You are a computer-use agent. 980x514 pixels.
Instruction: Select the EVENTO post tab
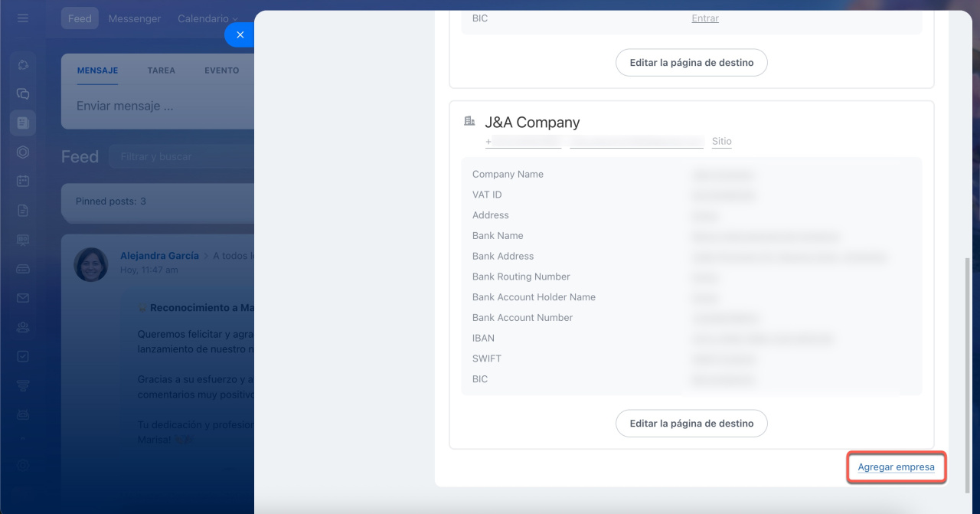pos(222,70)
